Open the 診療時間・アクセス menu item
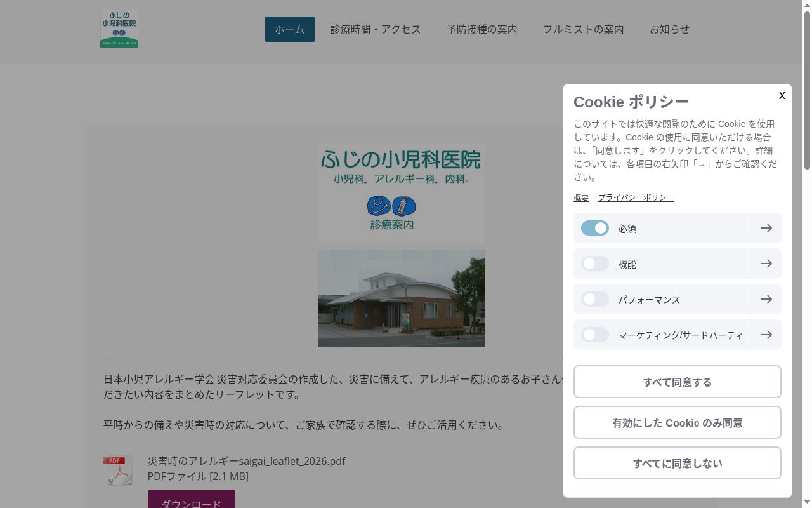This screenshot has width=812, height=508. (x=376, y=29)
